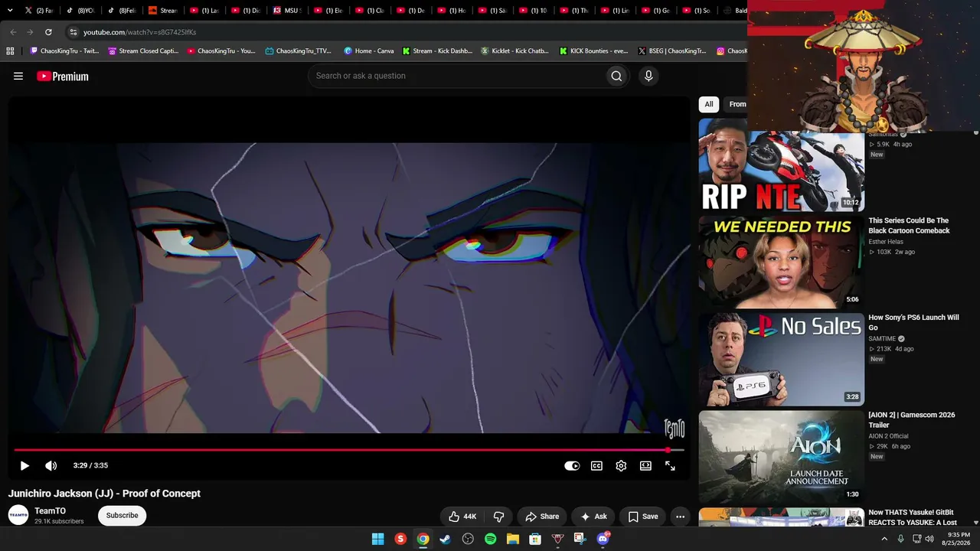Open OBS Studio from the taskbar

(x=468, y=539)
